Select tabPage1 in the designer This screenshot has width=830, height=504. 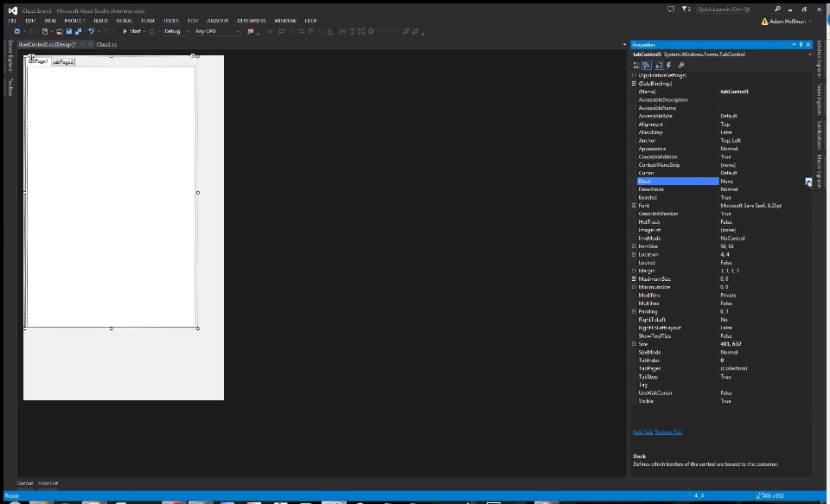[39, 61]
